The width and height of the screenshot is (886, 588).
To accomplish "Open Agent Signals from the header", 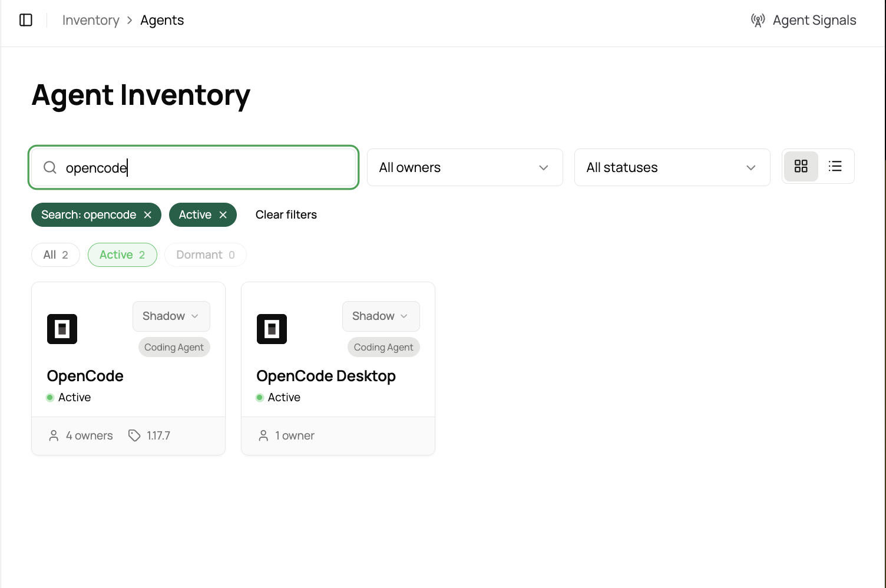I will click(x=804, y=20).
